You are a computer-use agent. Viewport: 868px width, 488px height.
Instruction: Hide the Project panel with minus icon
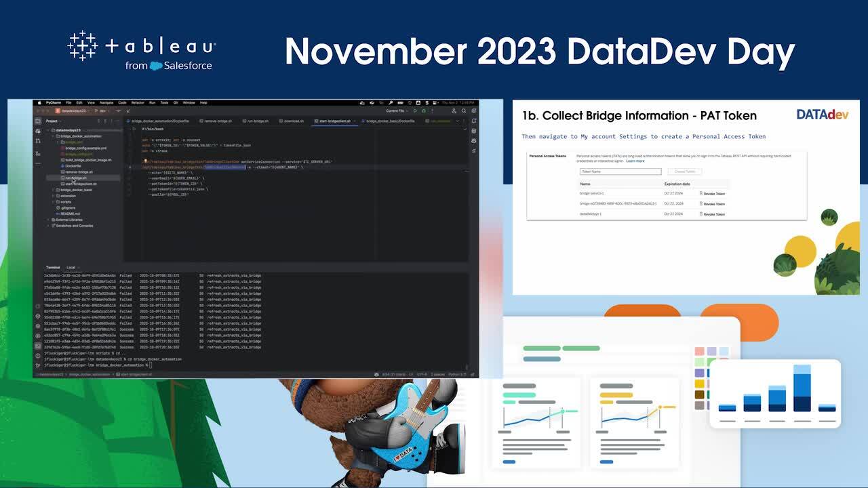[118, 121]
